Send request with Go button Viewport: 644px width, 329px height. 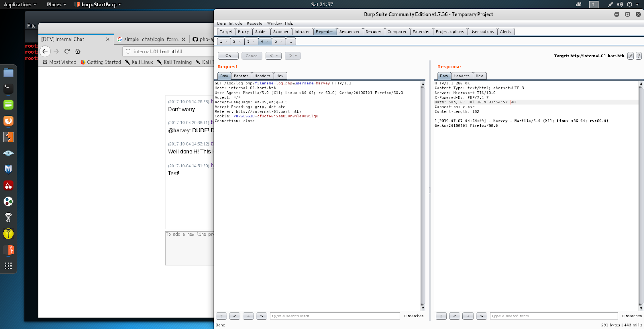[x=228, y=56]
